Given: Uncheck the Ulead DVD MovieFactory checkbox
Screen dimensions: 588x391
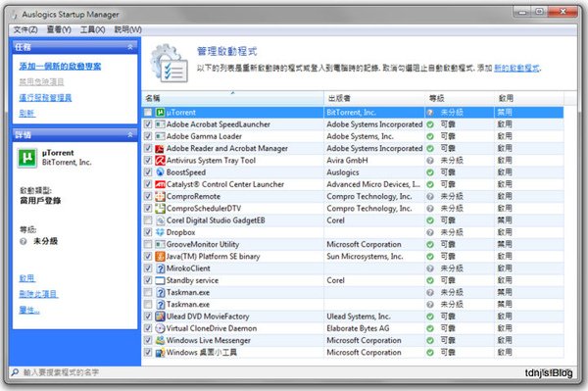Looking at the screenshot, I should pyautogui.click(x=148, y=317).
